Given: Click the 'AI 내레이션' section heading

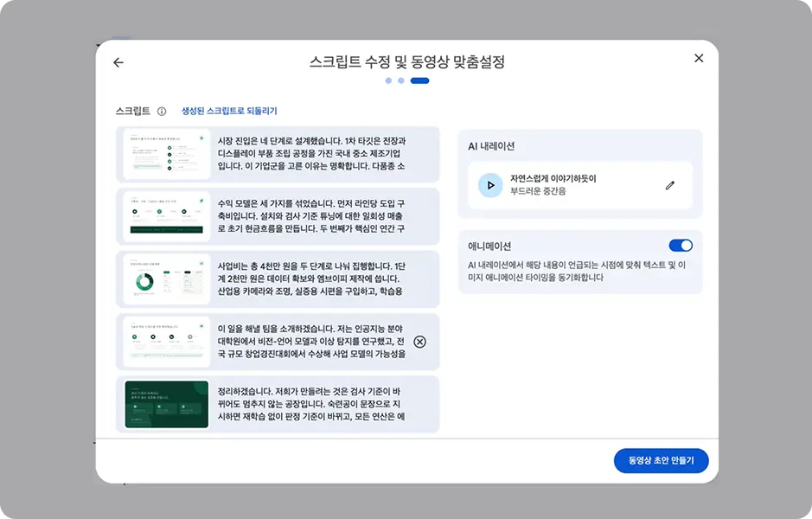Looking at the screenshot, I should [491, 146].
